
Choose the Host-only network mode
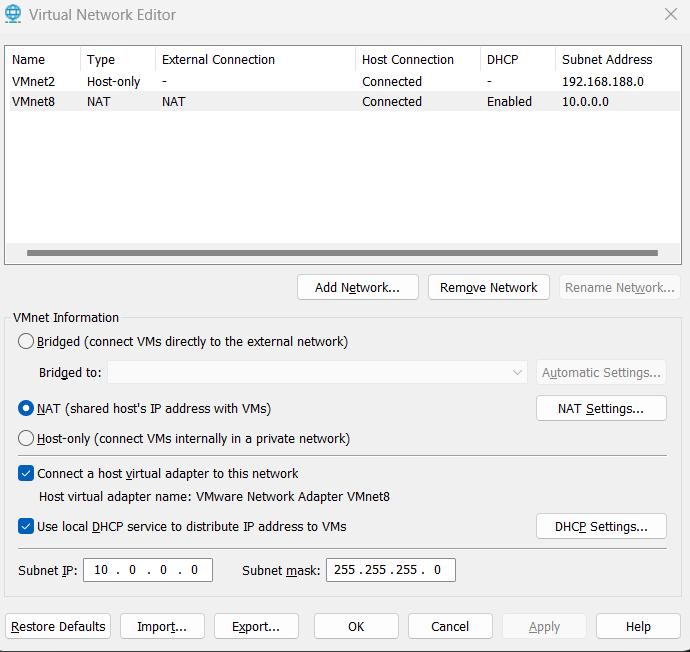[27, 438]
